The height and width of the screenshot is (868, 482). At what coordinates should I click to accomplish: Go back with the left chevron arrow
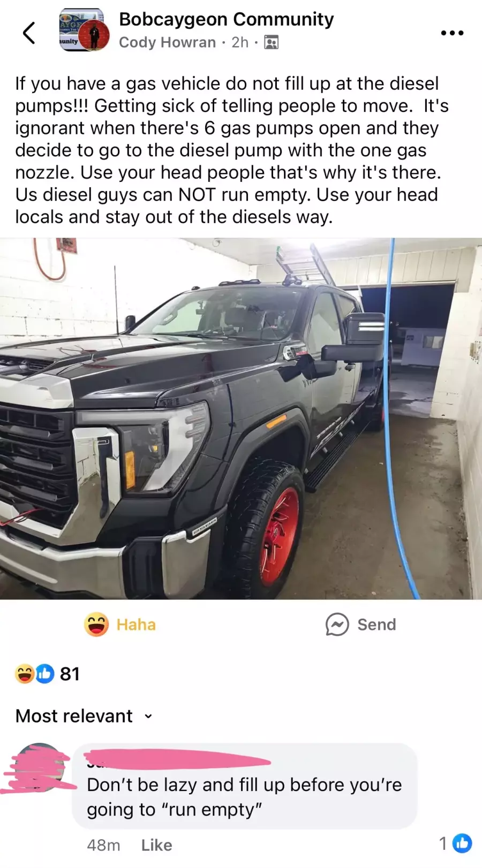29,33
